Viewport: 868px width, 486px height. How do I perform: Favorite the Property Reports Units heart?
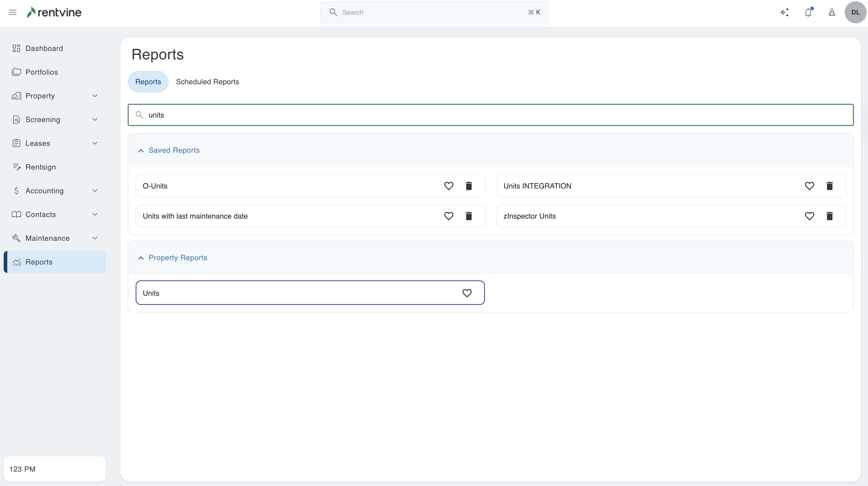(467, 293)
